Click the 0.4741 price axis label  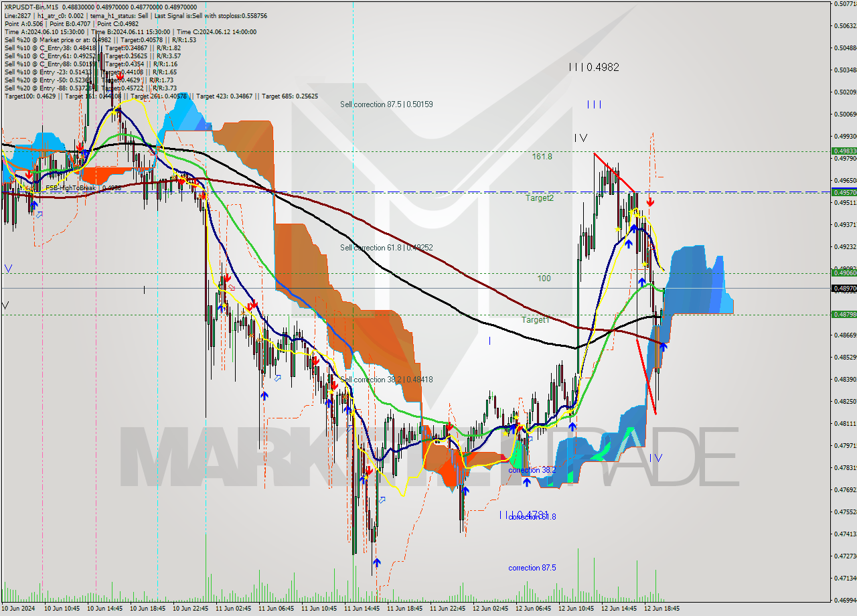coord(845,534)
